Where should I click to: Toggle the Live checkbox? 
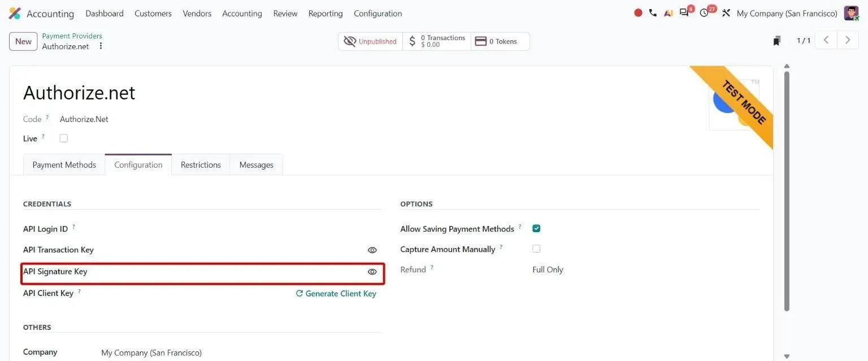click(x=63, y=138)
